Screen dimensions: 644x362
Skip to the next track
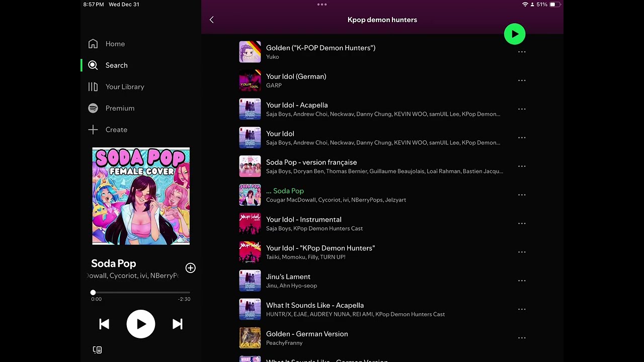pos(178,324)
